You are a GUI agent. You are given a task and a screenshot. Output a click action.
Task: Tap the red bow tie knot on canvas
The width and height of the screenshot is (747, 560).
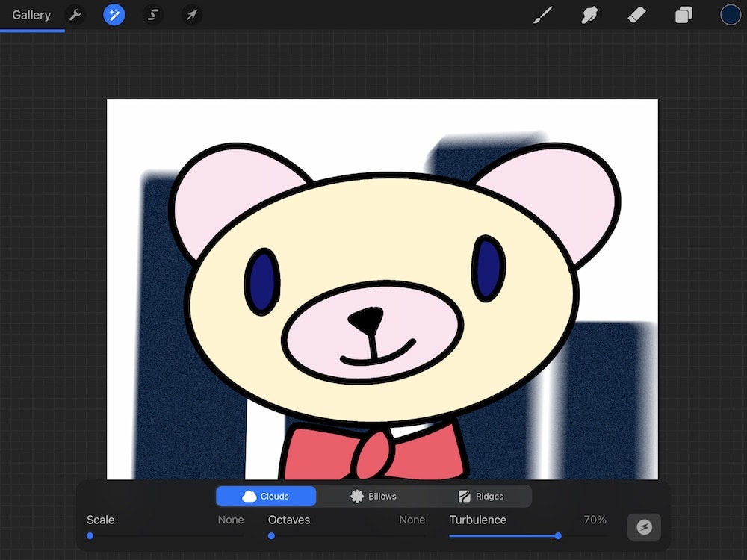pyautogui.click(x=374, y=455)
